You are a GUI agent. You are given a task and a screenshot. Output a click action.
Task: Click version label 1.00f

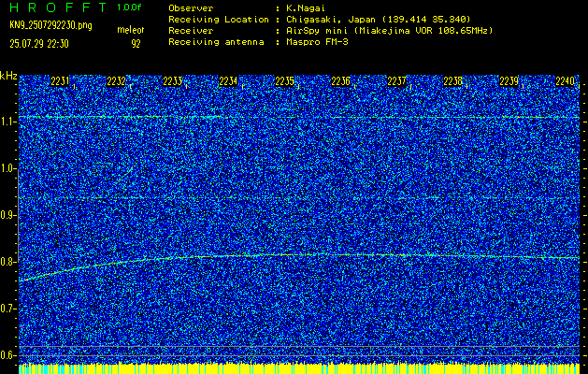(129, 7)
